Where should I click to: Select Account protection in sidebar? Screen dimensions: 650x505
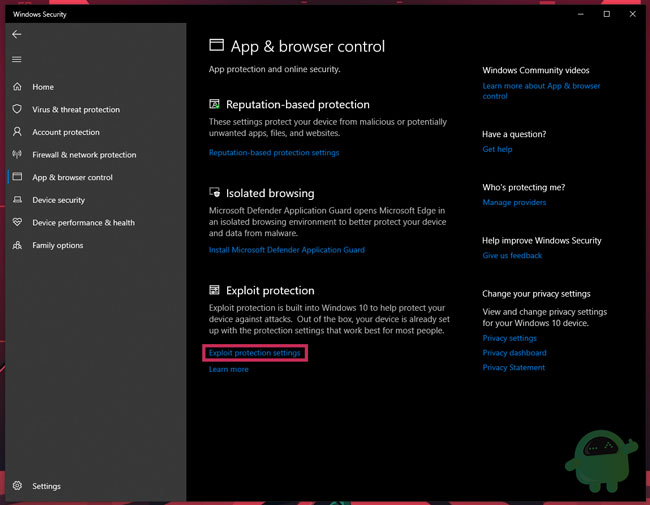(x=66, y=132)
